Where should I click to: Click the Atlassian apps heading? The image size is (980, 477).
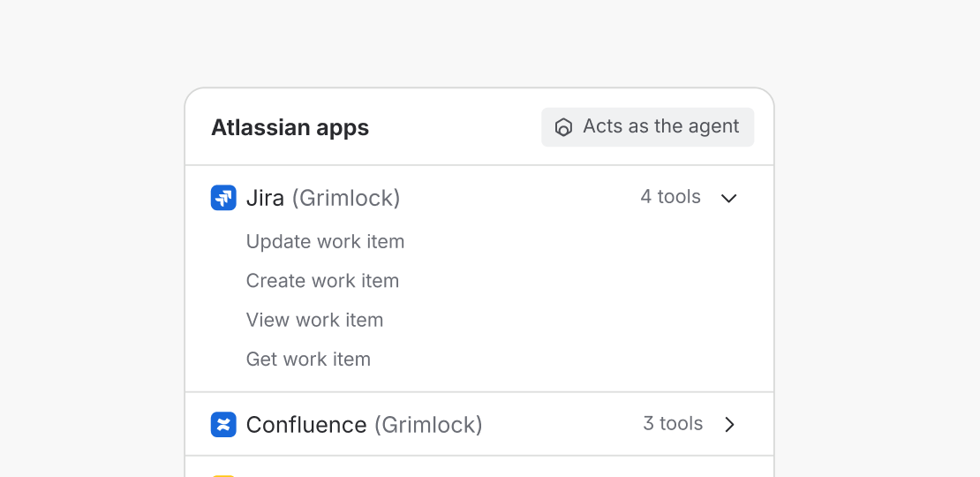[290, 127]
